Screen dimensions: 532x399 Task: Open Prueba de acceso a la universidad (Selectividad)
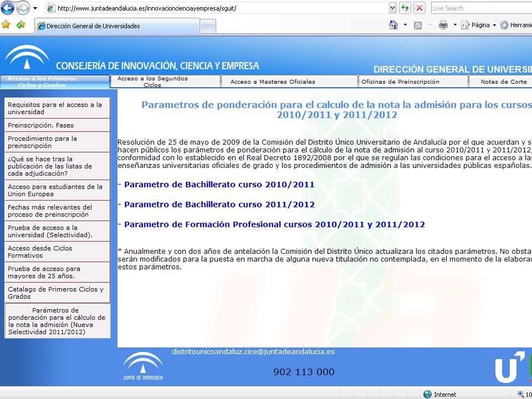click(57, 232)
